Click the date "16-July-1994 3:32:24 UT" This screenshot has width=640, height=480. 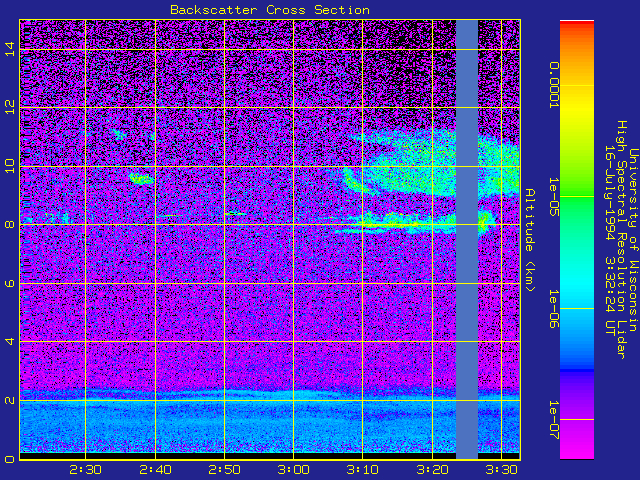pyautogui.click(x=609, y=240)
